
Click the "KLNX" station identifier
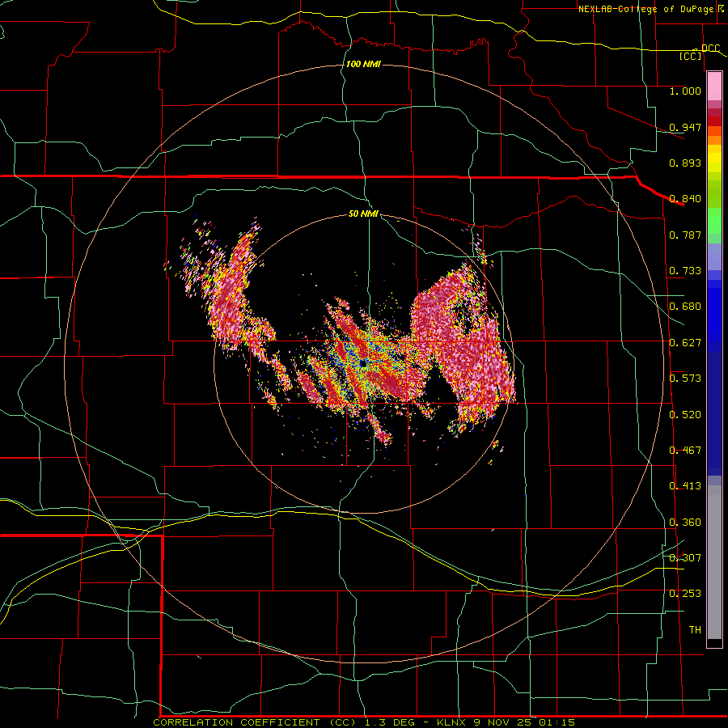point(451,722)
